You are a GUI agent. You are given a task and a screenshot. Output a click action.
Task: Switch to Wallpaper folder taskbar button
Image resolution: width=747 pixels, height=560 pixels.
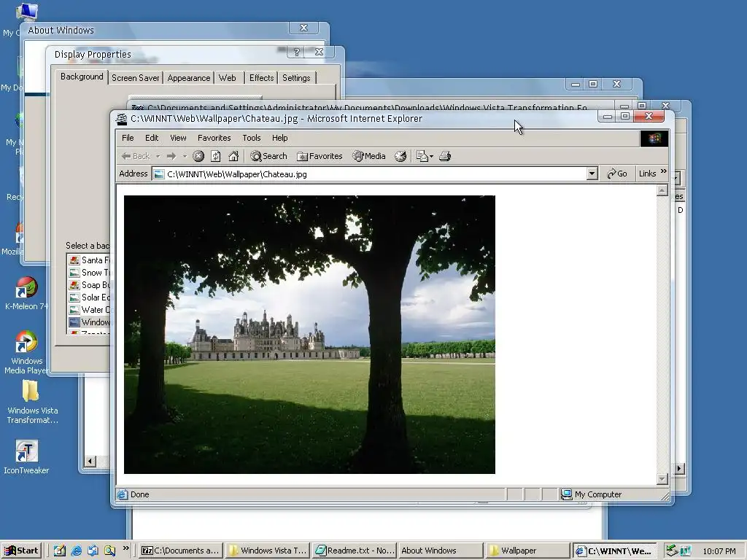click(x=527, y=551)
